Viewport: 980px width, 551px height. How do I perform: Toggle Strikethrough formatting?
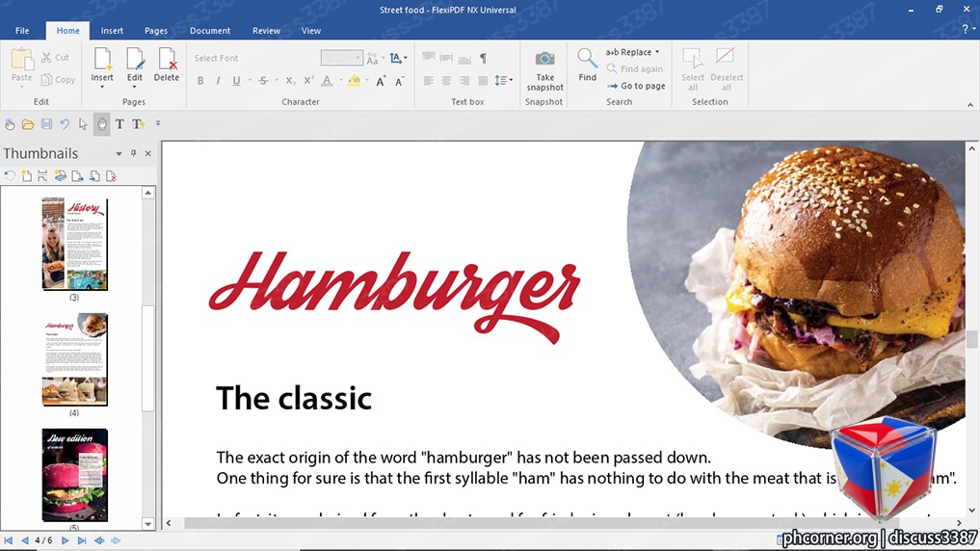(x=263, y=81)
